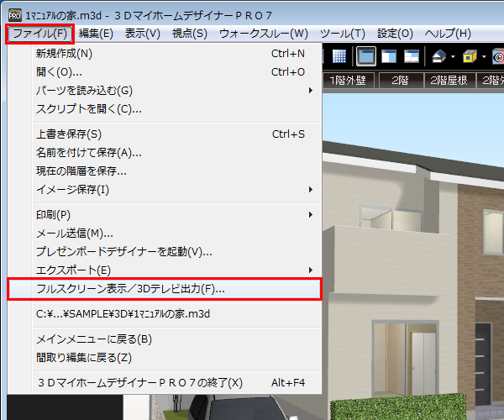Select the single-pane view layout icon
The image size is (504, 420).
pos(366,56)
